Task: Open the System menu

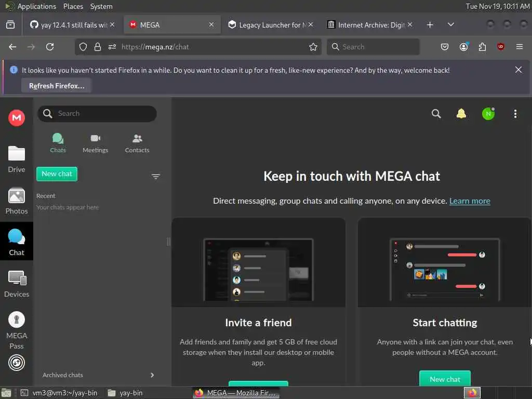Action: pyautogui.click(x=101, y=6)
